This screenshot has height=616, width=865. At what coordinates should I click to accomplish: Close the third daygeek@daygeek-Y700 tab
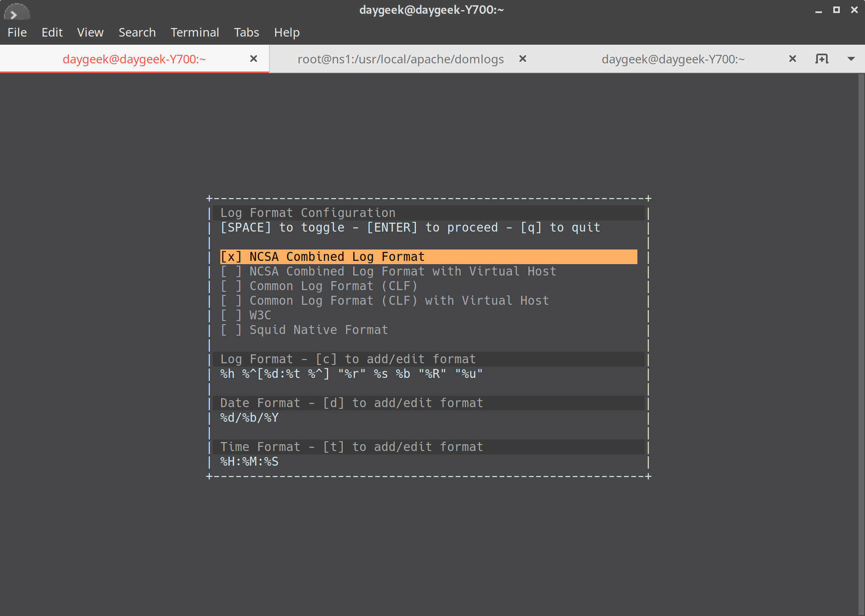point(792,59)
